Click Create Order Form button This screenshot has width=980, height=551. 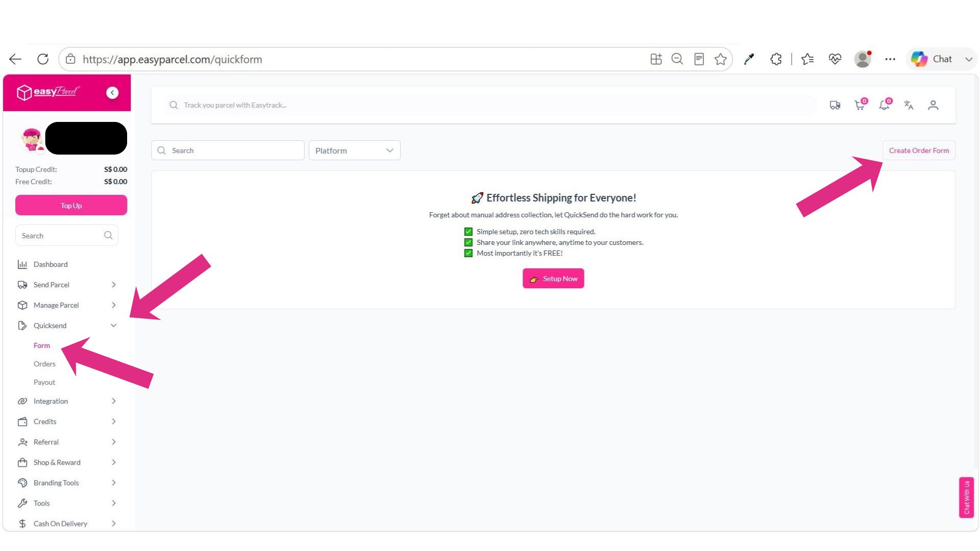pyautogui.click(x=919, y=151)
